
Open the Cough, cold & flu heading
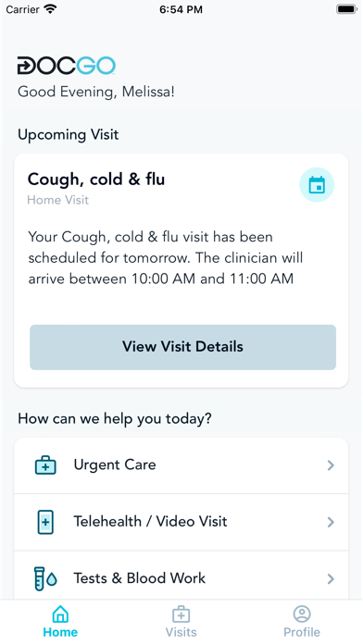pyautogui.click(x=96, y=180)
